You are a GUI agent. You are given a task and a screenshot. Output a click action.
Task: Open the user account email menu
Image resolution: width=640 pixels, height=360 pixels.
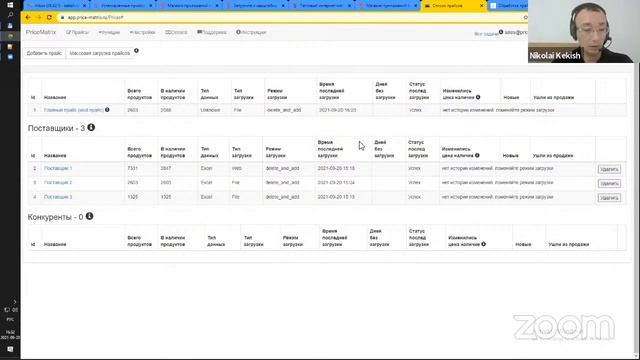coord(515,32)
